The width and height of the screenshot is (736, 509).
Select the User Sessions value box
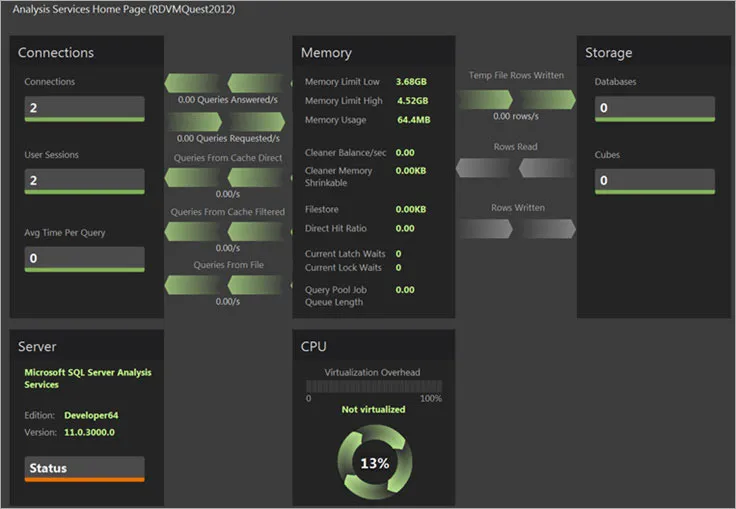(84, 180)
